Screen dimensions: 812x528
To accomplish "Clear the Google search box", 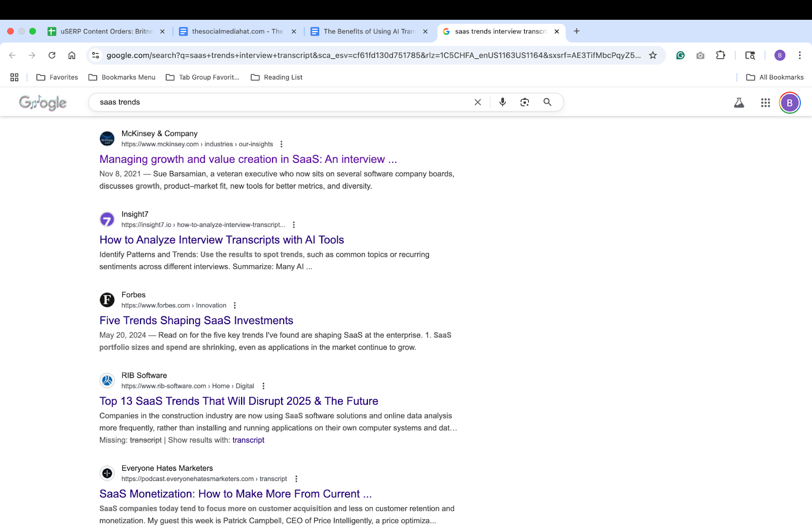I will click(478, 102).
